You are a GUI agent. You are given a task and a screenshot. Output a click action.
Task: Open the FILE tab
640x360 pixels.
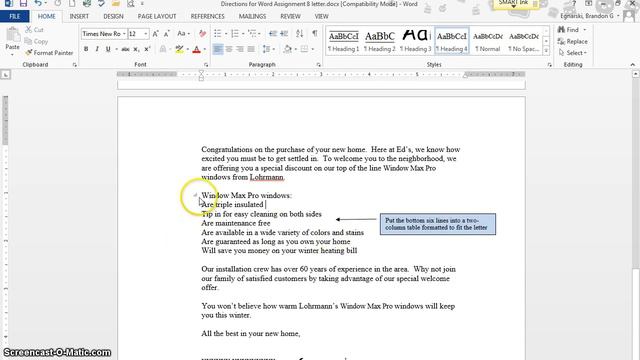(15, 16)
